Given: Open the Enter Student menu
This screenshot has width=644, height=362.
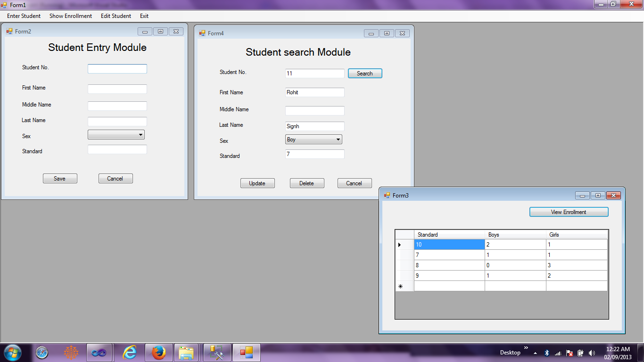Looking at the screenshot, I should tap(23, 16).
